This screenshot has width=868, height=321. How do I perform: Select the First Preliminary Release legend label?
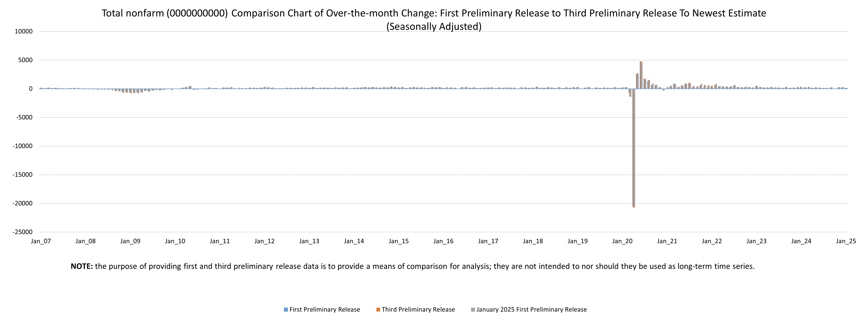click(x=324, y=310)
